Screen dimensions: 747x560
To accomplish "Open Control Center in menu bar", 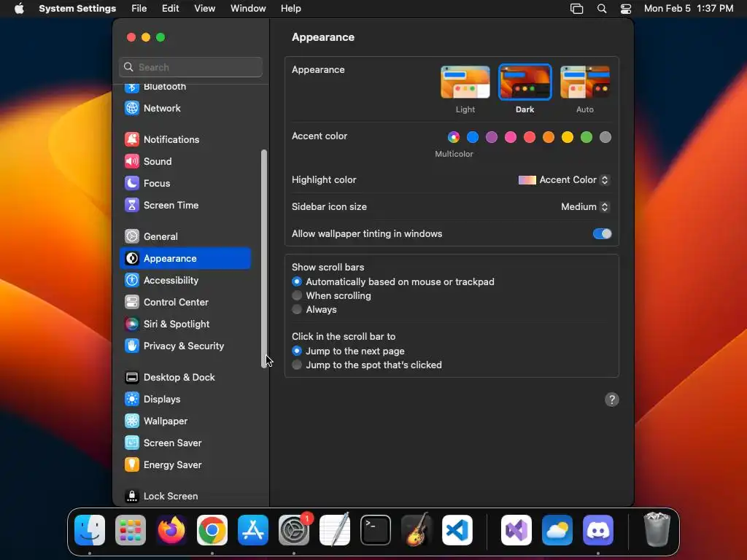I will pyautogui.click(x=625, y=9).
